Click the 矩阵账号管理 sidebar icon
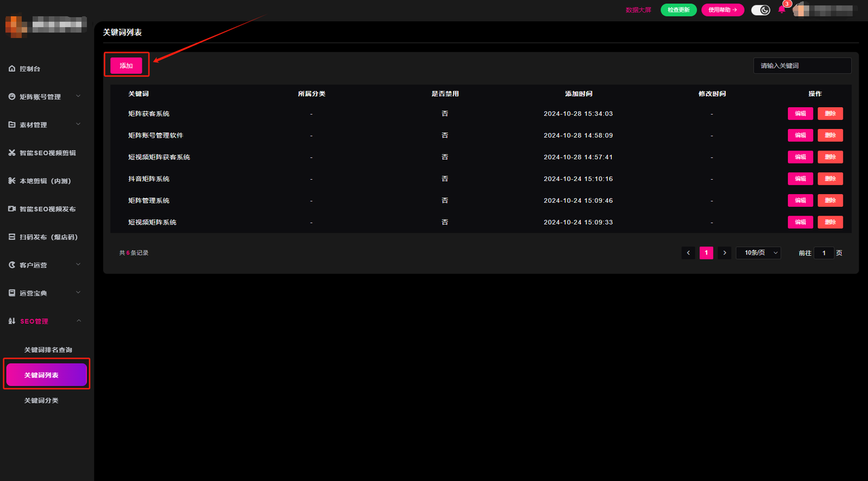Image resolution: width=868 pixels, height=481 pixels. point(12,97)
